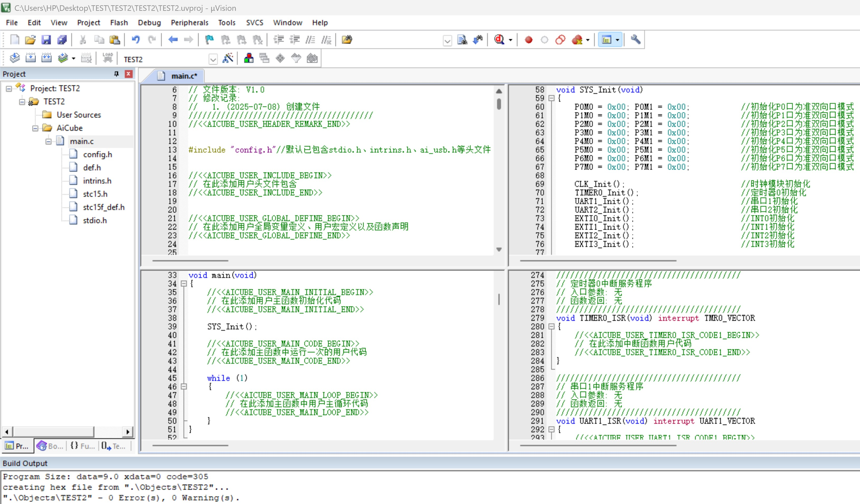
Task: Open the TEST2 target selection dropdown
Action: 213,59
